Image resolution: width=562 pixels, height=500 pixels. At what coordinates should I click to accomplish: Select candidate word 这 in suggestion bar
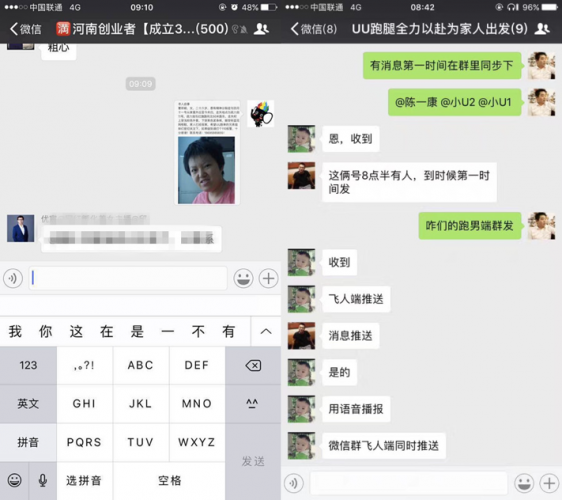76,331
